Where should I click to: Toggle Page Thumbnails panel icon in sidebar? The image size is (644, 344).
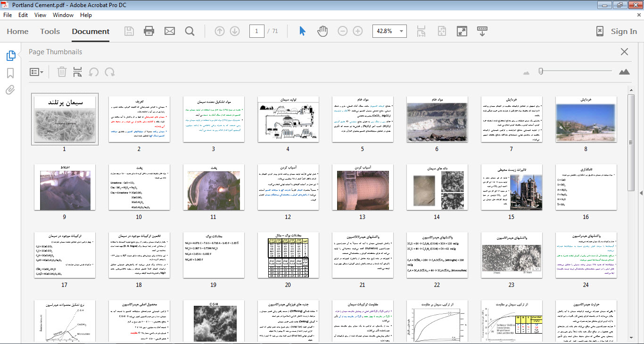tap(10, 56)
